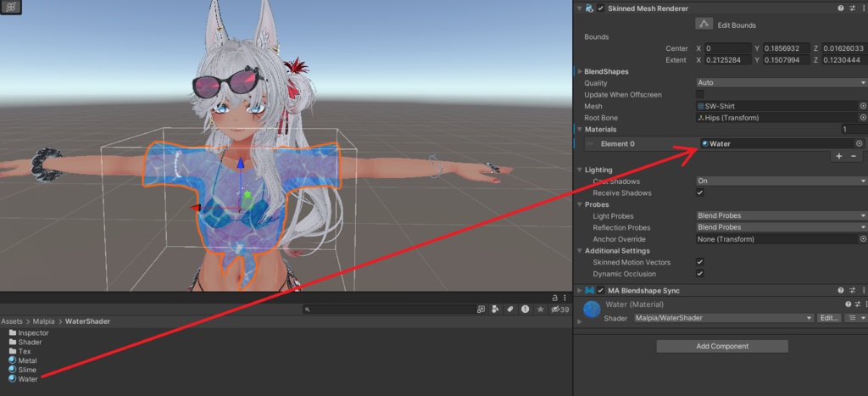Click Water material help icon
This screenshot has height=396, width=868.
pyautogui.click(x=848, y=304)
